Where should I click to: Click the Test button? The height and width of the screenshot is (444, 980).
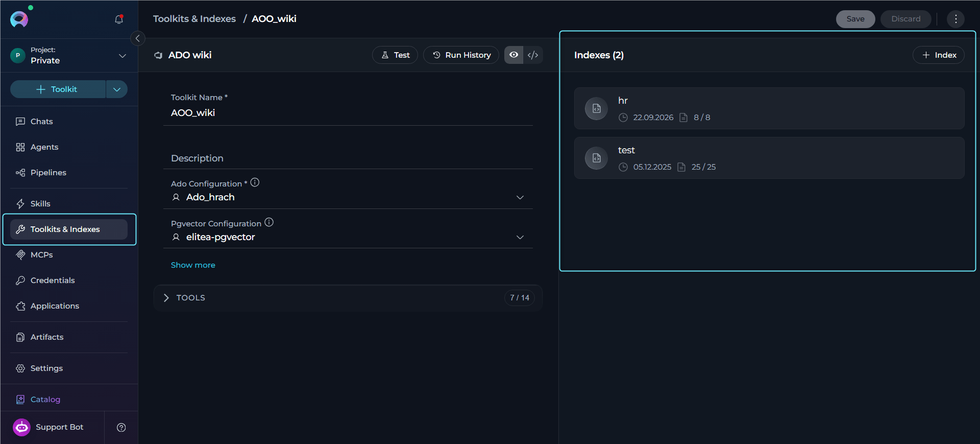click(395, 55)
